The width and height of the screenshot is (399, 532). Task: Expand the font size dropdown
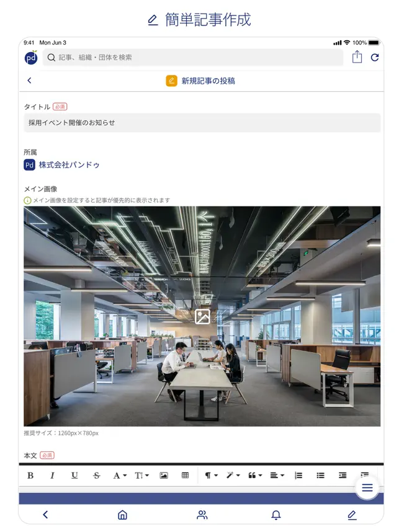click(x=141, y=476)
